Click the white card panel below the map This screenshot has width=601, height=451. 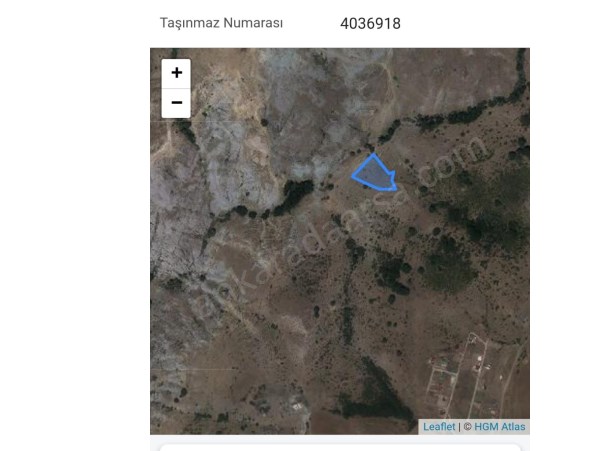tap(340, 447)
